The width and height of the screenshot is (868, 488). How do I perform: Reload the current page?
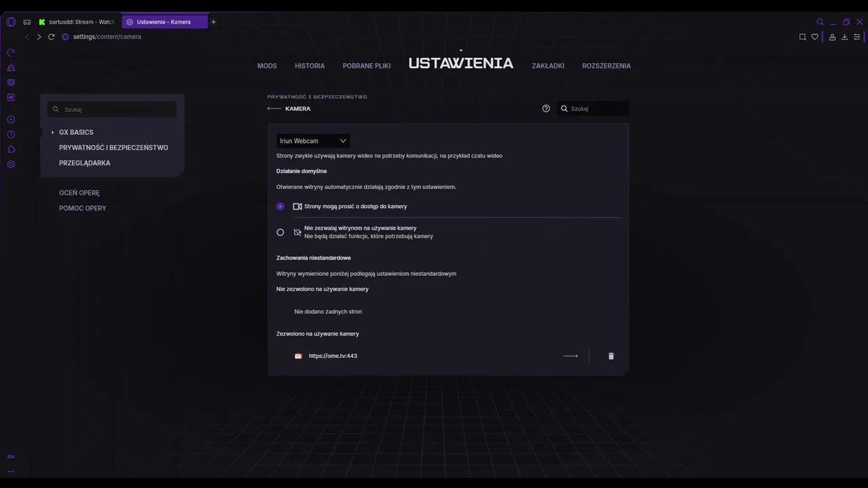(51, 37)
